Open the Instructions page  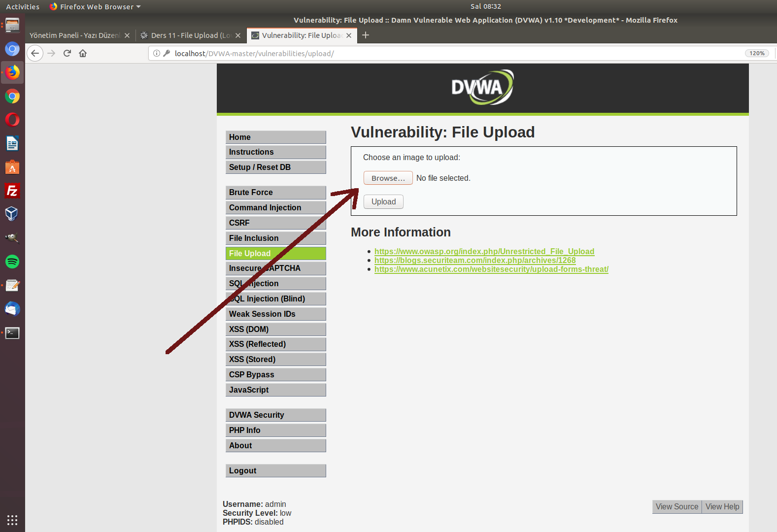(276, 152)
